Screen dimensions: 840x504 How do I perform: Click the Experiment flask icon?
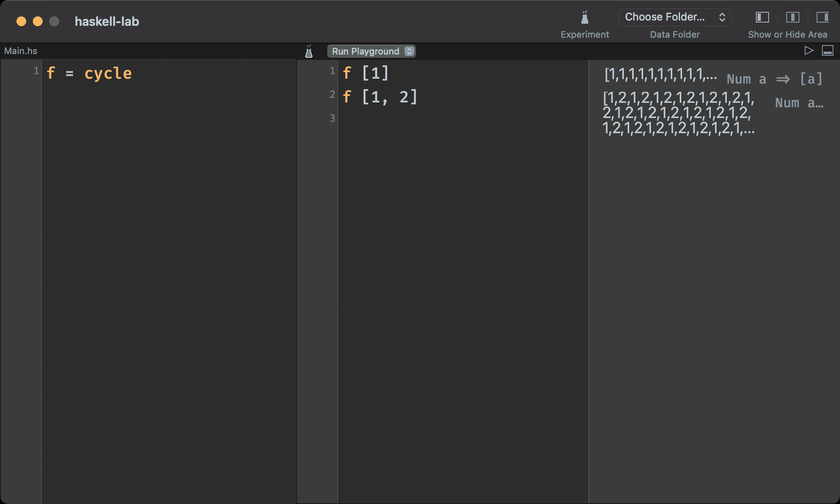[x=585, y=18]
